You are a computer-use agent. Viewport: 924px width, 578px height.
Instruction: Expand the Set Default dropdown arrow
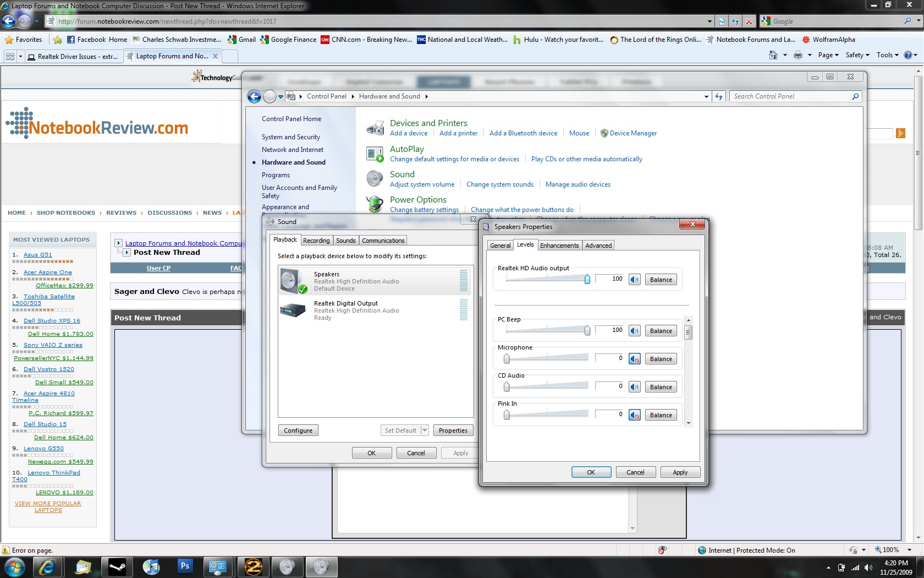(425, 430)
